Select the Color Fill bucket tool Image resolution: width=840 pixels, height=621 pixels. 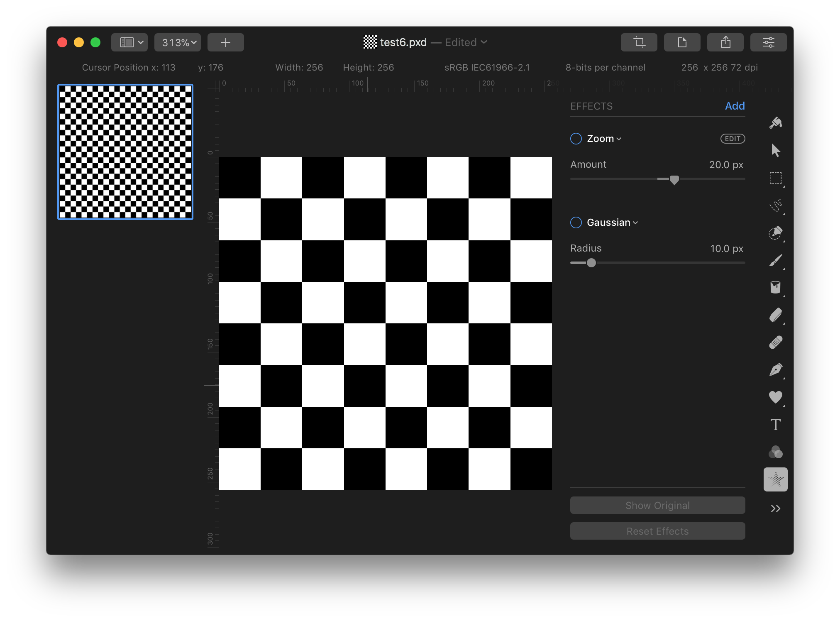coord(775,287)
